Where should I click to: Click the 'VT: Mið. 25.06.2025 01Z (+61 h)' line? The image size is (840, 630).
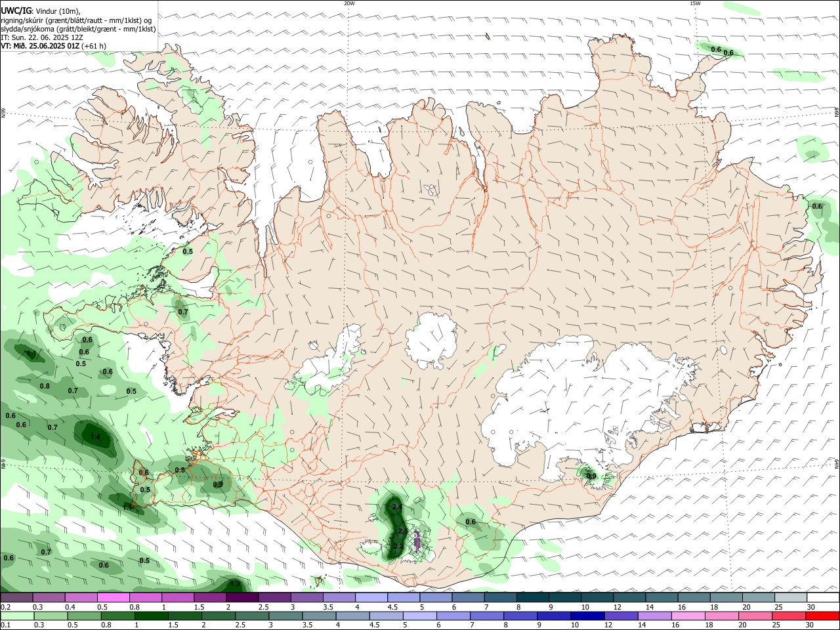pos(53,46)
